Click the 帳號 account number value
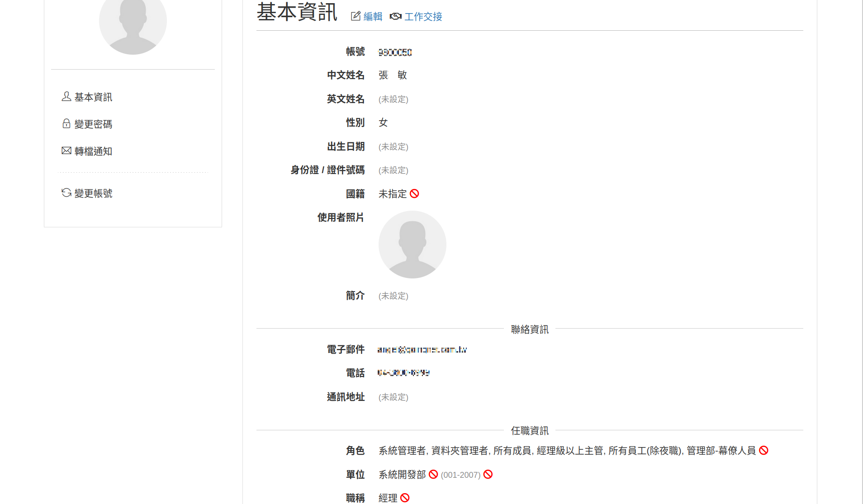The height and width of the screenshot is (504, 863). (x=395, y=52)
